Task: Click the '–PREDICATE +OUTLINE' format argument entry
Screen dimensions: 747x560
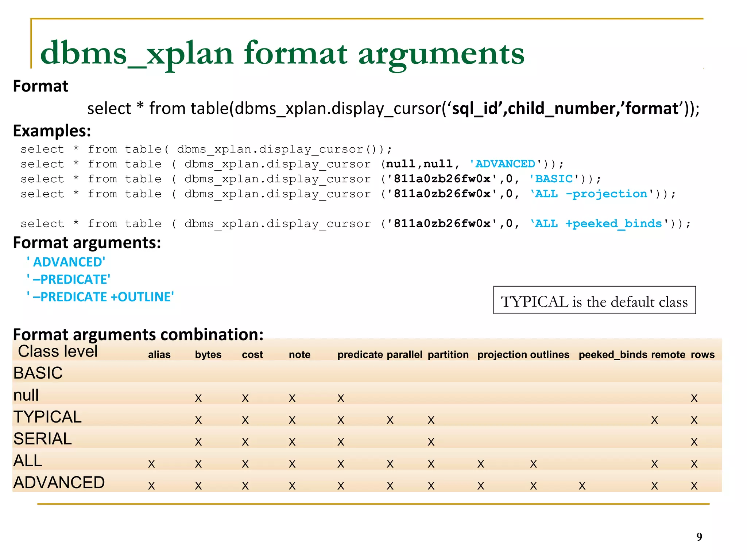Action: tap(100, 297)
